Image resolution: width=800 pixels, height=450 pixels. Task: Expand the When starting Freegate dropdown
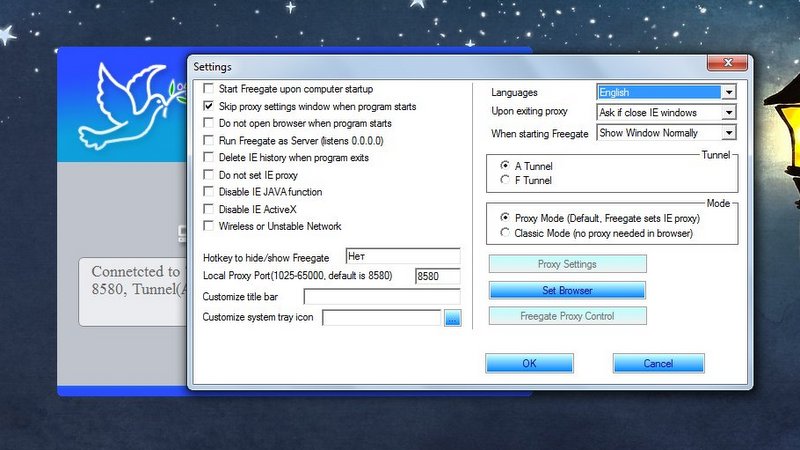point(666,133)
